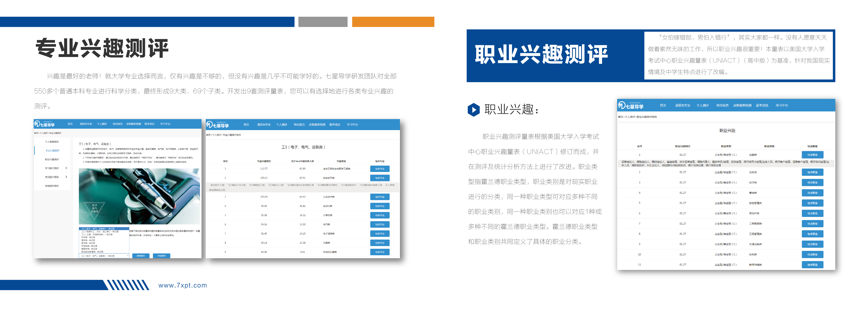
Task: Click 包含专业 for 电子信息类 row
Action: tap(380, 233)
